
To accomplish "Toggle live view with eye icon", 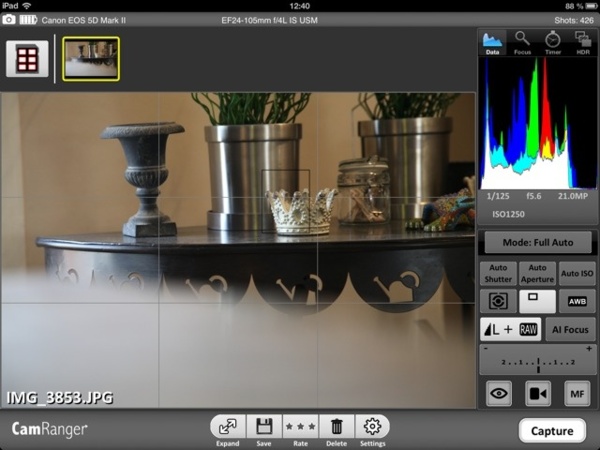I will 499,393.
